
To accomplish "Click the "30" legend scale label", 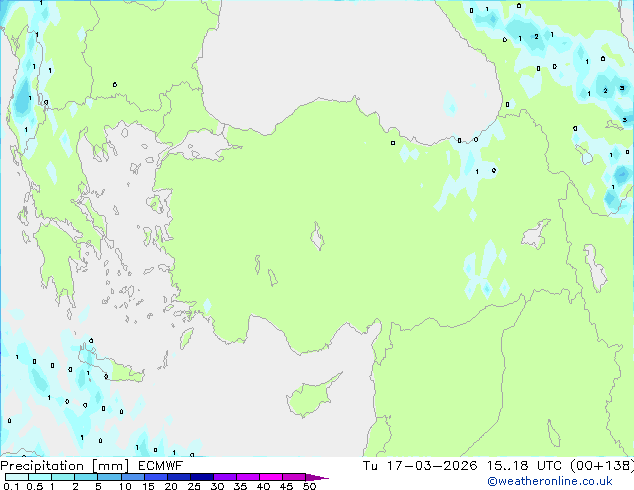I will [217, 486].
